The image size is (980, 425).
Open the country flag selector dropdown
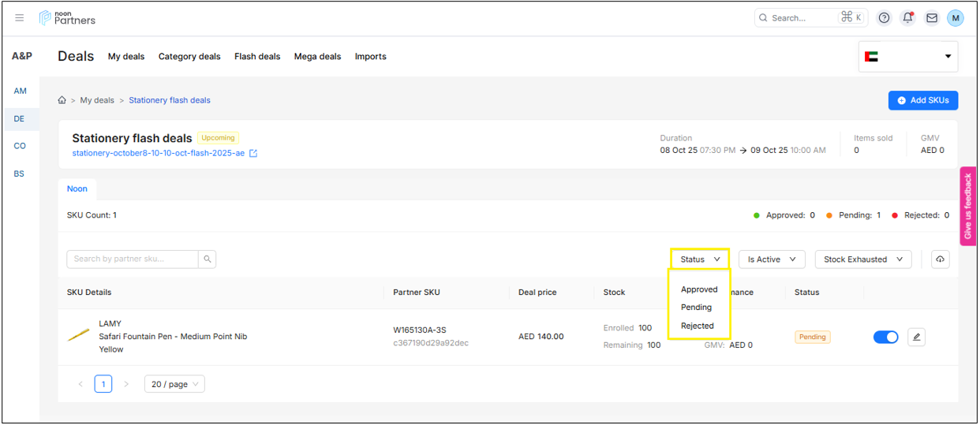coord(908,57)
